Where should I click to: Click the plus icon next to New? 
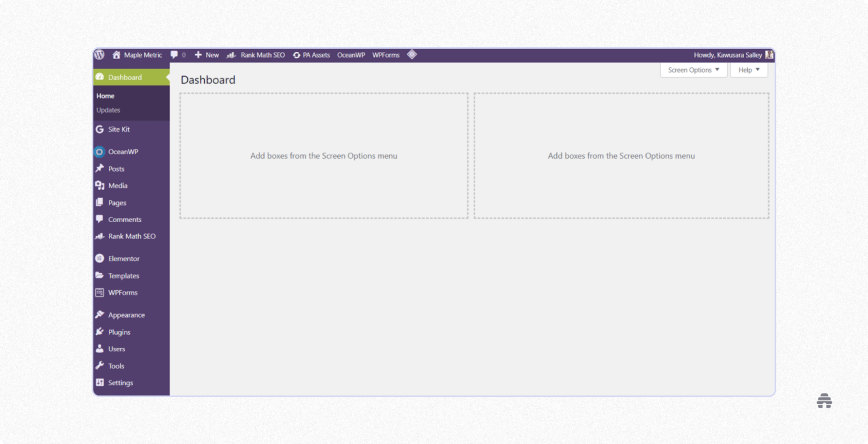(x=198, y=55)
